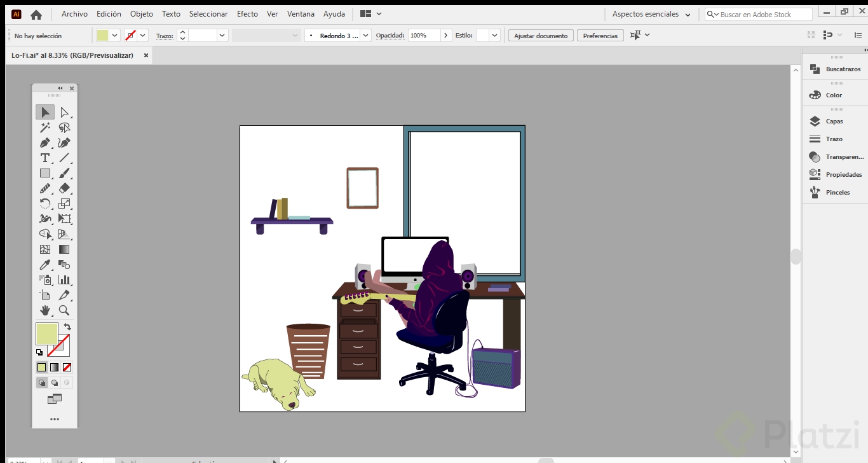Viewport: 868px width, 463px height.
Task: Pick the Pencil (Shaper) tool
Action: tap(45, 189)
